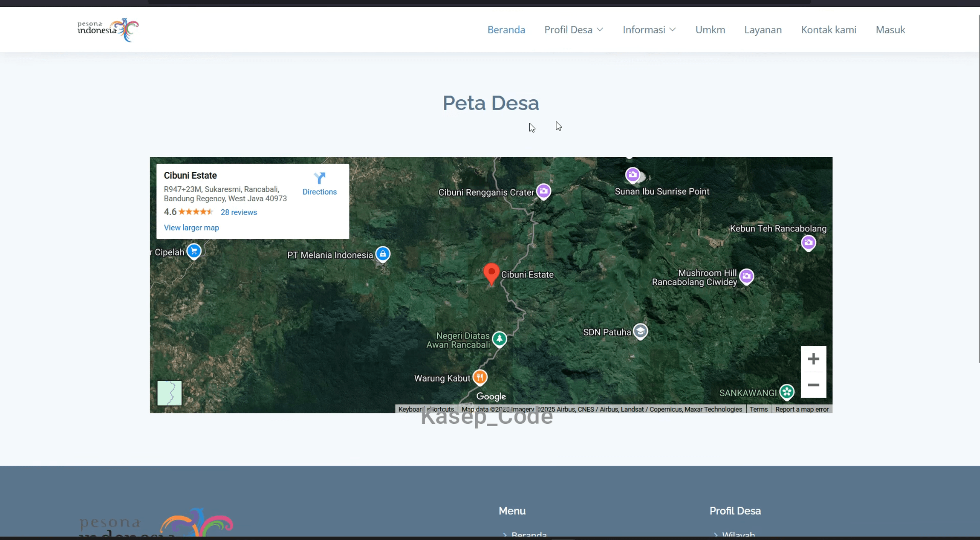
Task: Open Kontak kami page
Action: click(828, 30)
